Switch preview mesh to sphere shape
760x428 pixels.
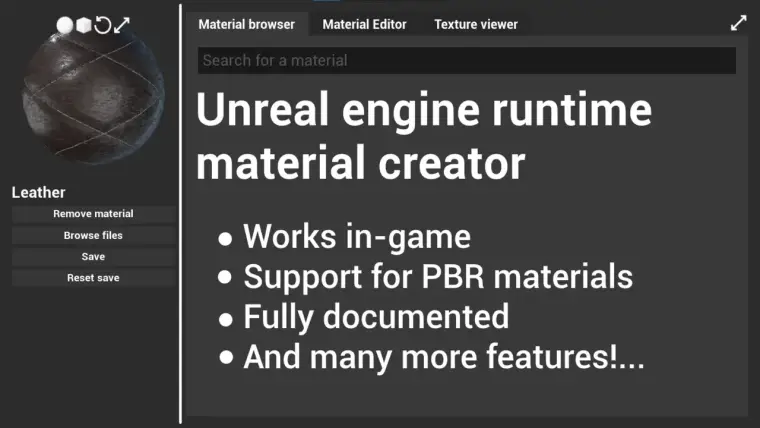pos(65,25)
